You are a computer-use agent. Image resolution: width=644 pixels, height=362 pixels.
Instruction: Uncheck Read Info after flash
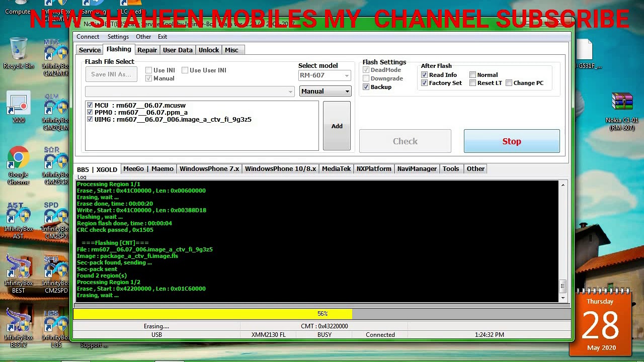coord(424,75)
